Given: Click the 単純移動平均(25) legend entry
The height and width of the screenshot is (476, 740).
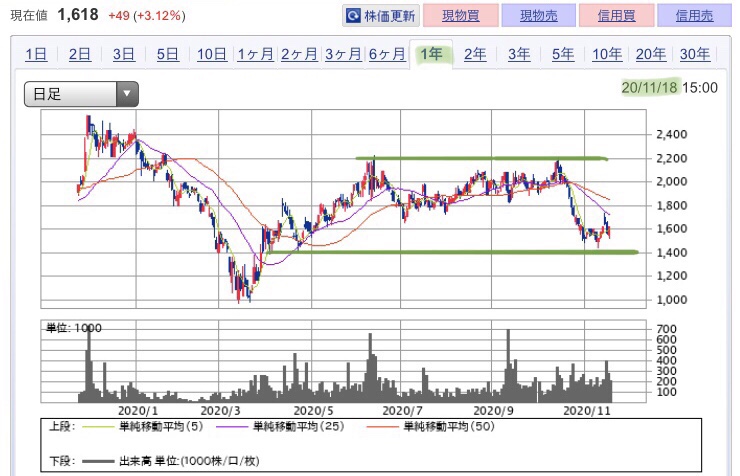Looking at the screenshot, I should 299,426.
